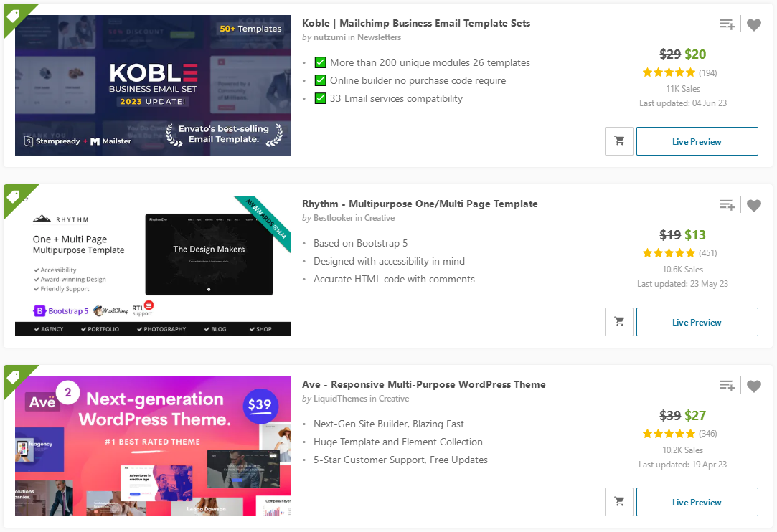Click '5-Star Customer Support, Free Updates' feature
777x532 pixels.
tap(400, 460)
